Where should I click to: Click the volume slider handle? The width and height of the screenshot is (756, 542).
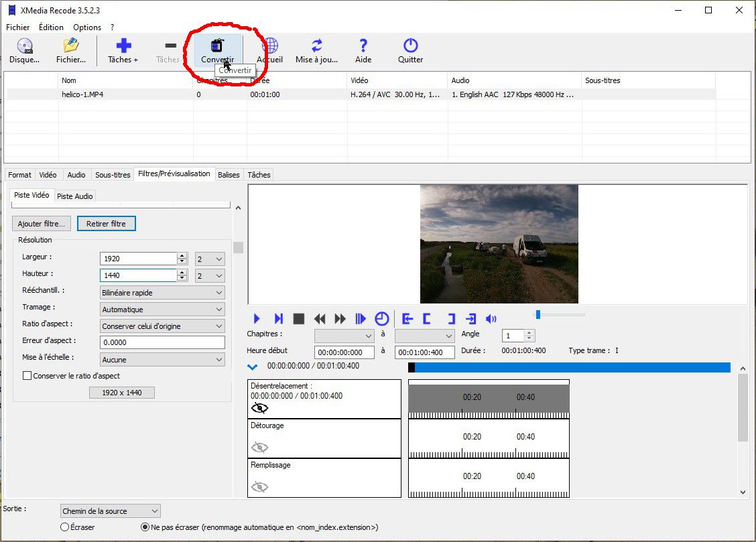538,315
